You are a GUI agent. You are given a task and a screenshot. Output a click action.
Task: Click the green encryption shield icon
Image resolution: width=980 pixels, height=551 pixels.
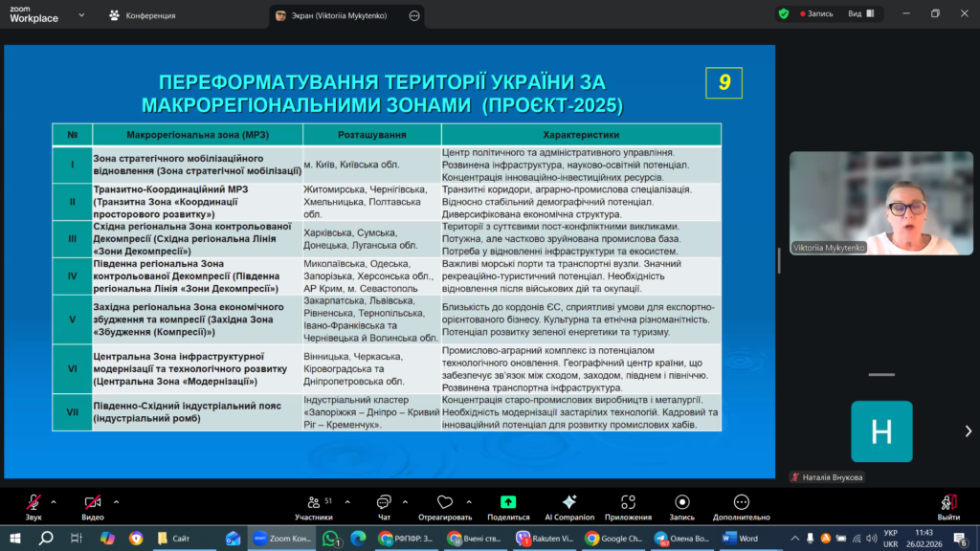point(784,14)
